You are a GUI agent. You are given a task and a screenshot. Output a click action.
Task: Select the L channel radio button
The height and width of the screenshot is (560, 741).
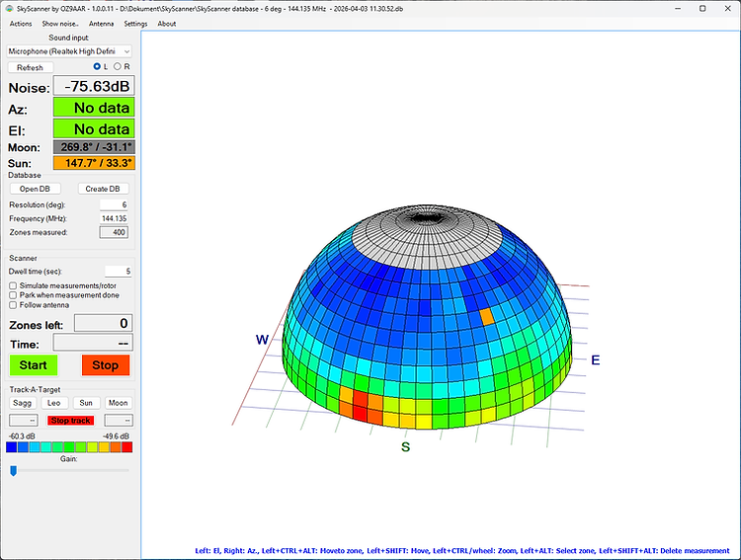[x=97, y=66]
